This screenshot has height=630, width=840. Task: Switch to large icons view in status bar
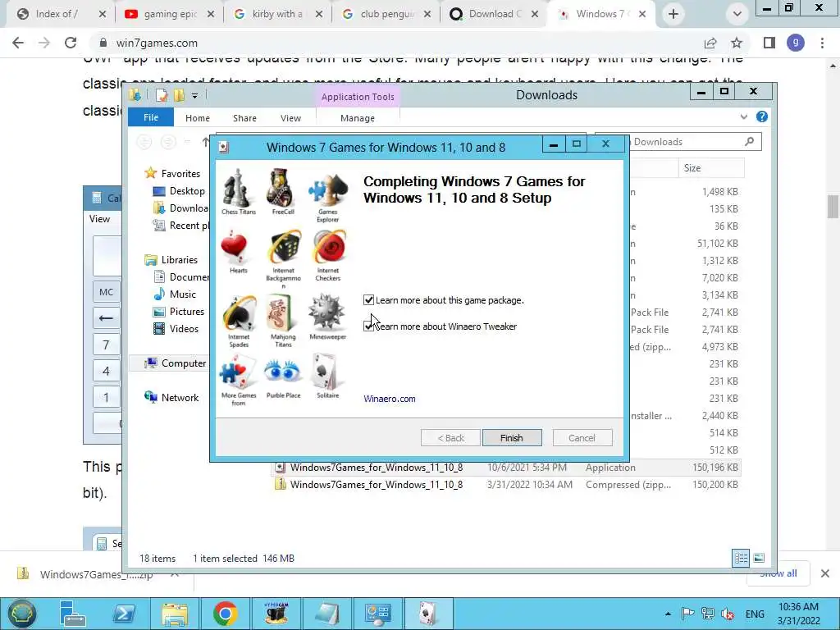click(x=759, y=558)
